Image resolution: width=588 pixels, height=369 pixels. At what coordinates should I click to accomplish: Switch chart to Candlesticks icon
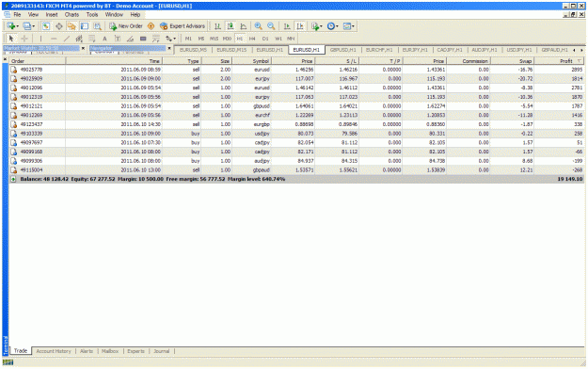[x=230, y=26]
